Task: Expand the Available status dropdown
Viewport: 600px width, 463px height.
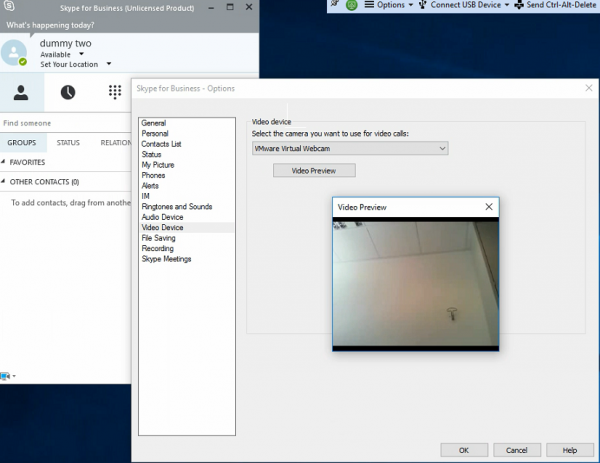Action: [81, 54]
